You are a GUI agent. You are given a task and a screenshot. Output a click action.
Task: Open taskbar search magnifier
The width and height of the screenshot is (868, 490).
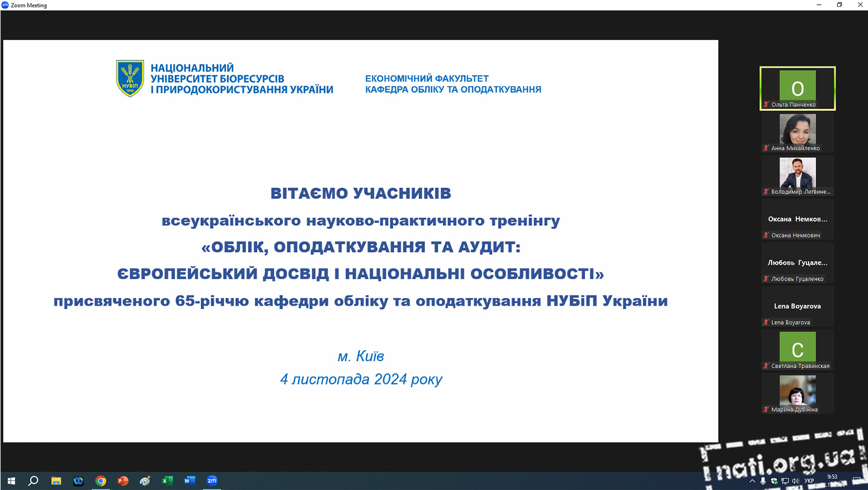coord(33,481)
